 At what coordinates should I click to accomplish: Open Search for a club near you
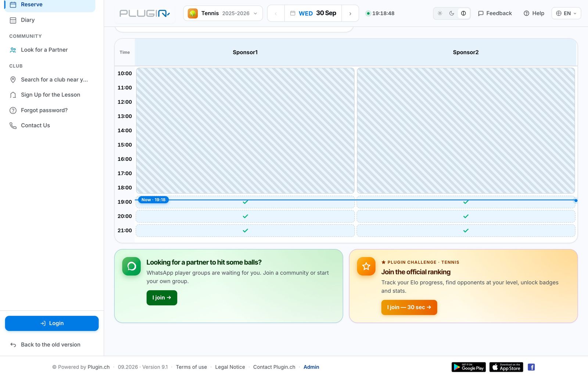50,80
